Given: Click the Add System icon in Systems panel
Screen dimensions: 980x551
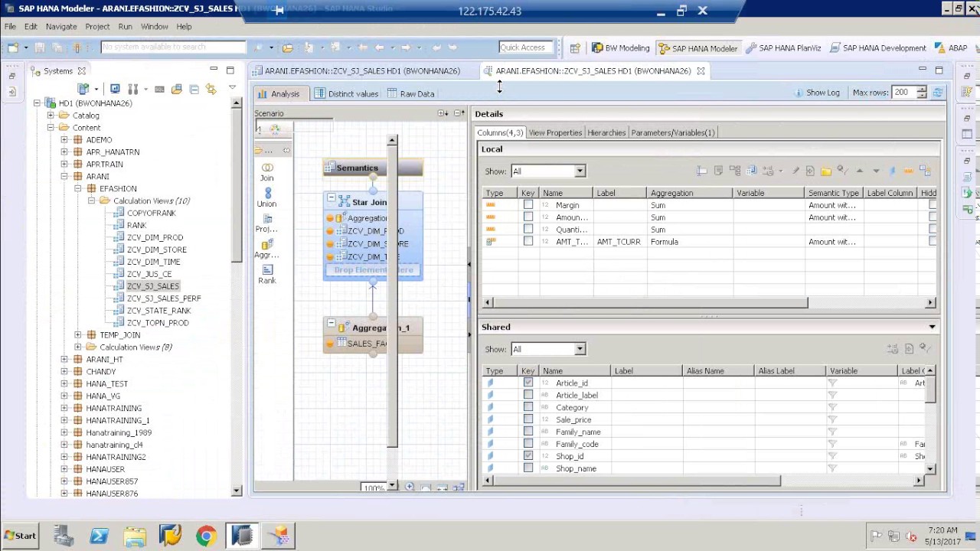Looking at the screenshot, I should (84, 89).
